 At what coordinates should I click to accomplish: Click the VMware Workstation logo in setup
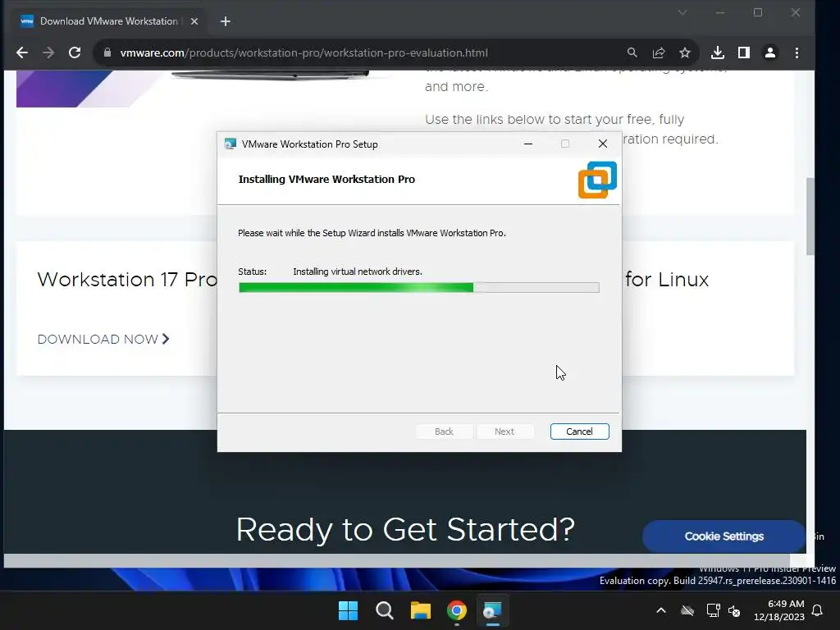click(x=597, y=180)
